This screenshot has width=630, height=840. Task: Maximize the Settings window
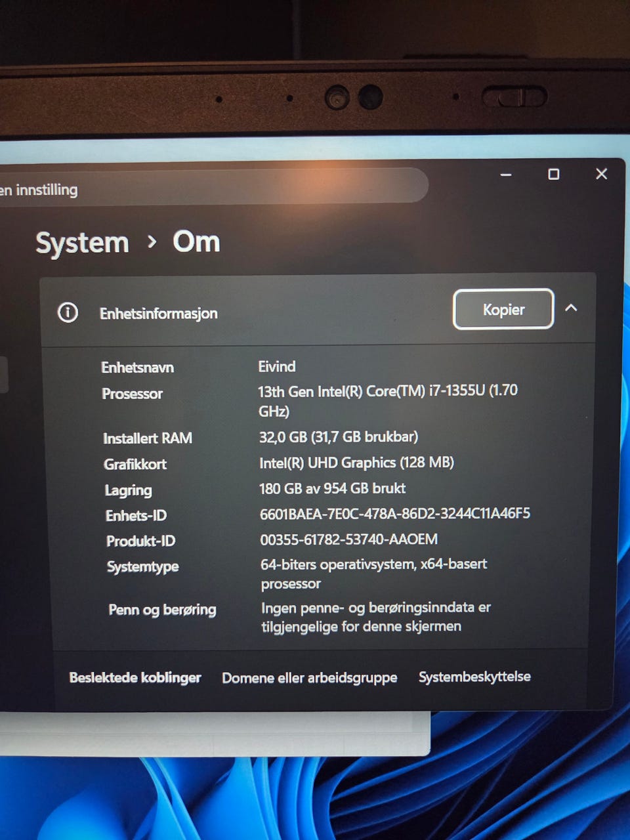click(553, 174)
